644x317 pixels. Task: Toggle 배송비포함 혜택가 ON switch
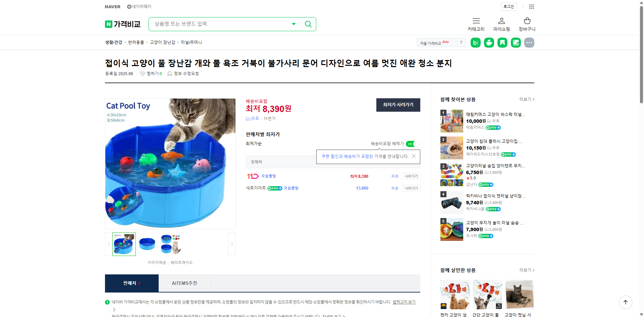pos(412,144)
